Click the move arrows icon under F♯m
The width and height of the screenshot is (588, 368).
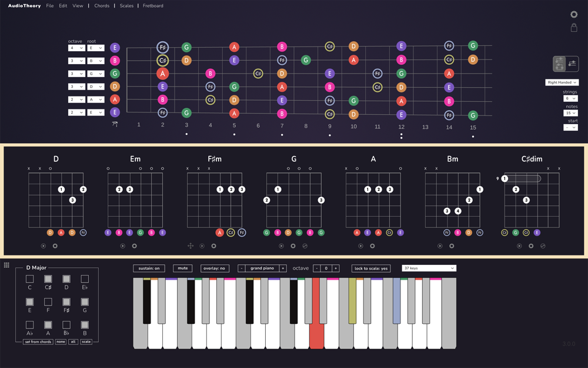click(191, 246)
